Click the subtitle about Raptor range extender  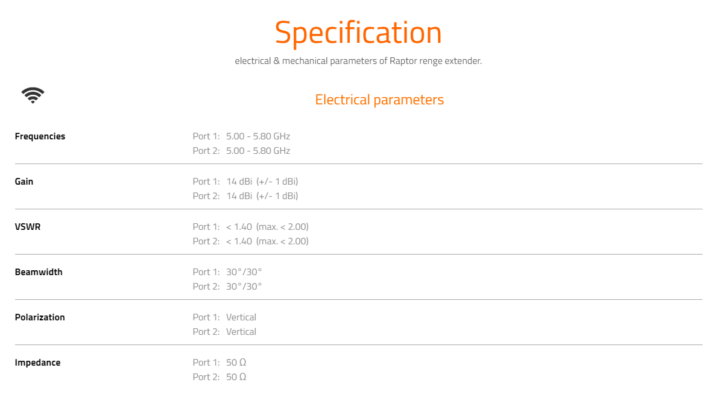(358, 61)
